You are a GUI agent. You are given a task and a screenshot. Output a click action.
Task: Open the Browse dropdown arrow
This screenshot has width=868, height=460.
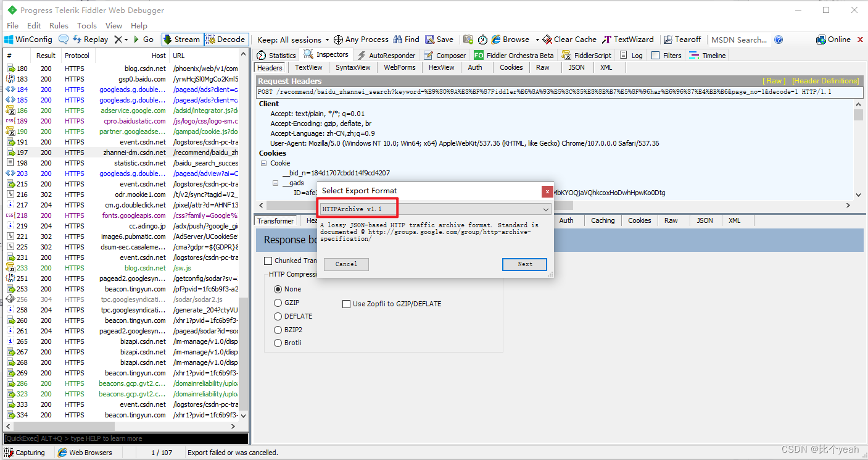pos(537,40)
